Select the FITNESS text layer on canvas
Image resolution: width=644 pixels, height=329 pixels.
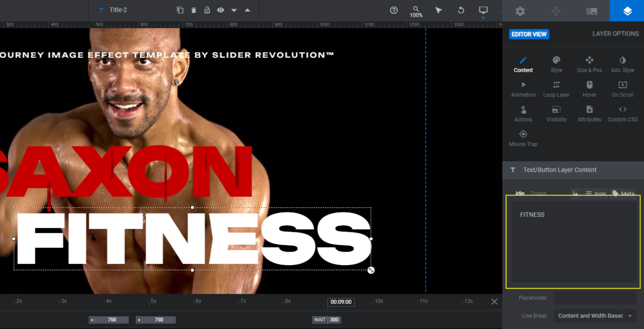point(193,239)
